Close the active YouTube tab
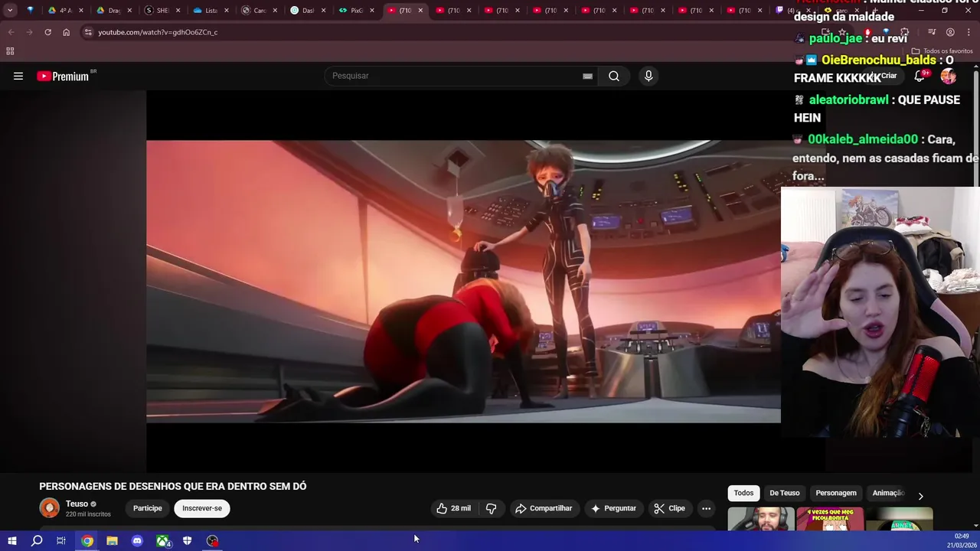Image resolution: width=980 pixels, height=551 pixels. tap(420, 11)
